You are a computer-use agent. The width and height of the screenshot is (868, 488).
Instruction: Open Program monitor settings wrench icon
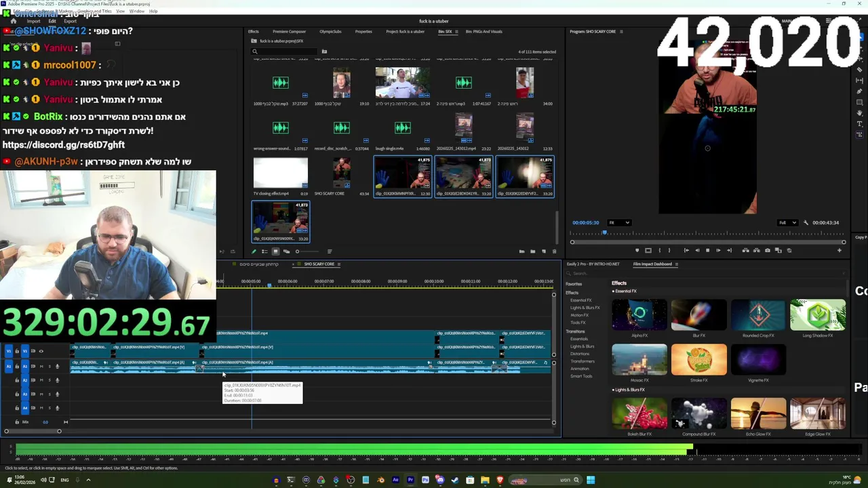(x=806, y=222)
